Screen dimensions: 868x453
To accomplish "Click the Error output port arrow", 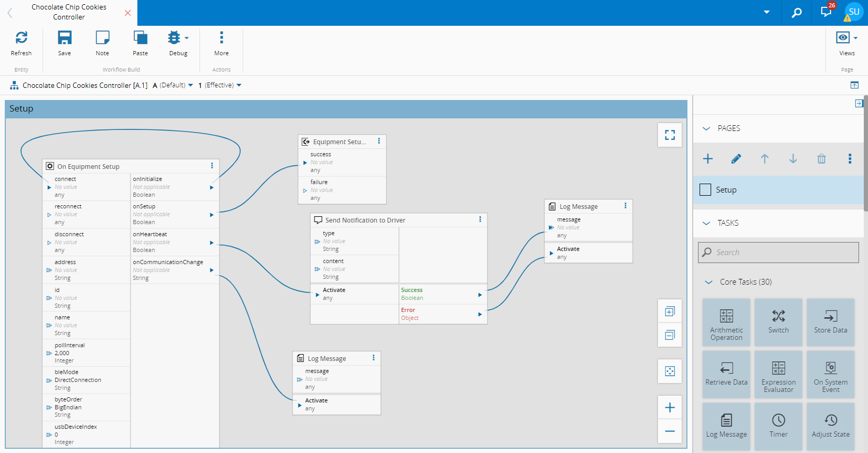I will [480, 314].
